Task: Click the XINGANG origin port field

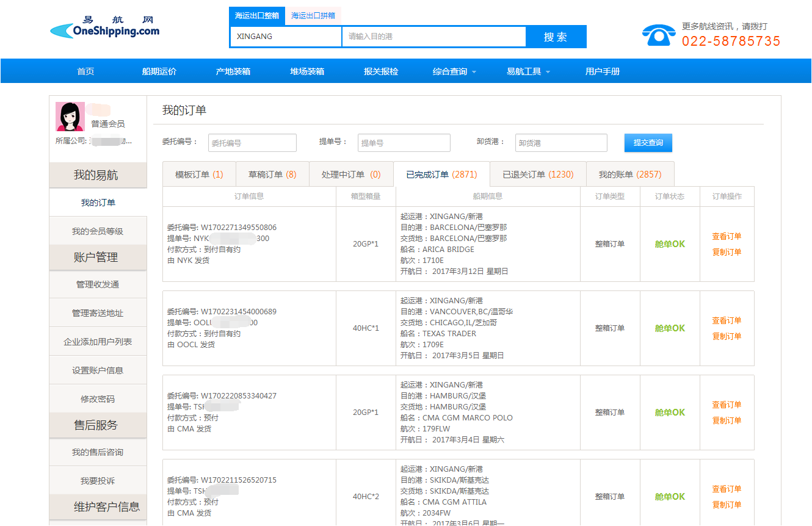Action: pos(286,37)
